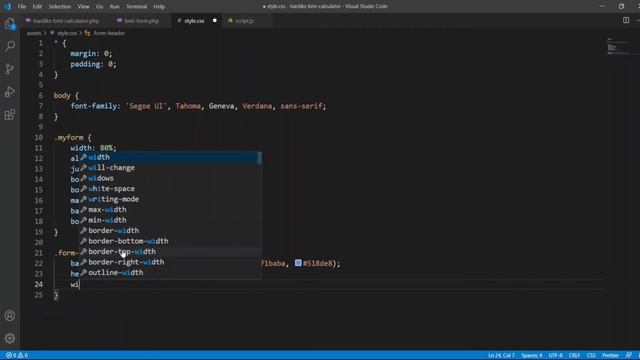Click 'Spaces: 4' indentation in status bar

tap(532, 356)
